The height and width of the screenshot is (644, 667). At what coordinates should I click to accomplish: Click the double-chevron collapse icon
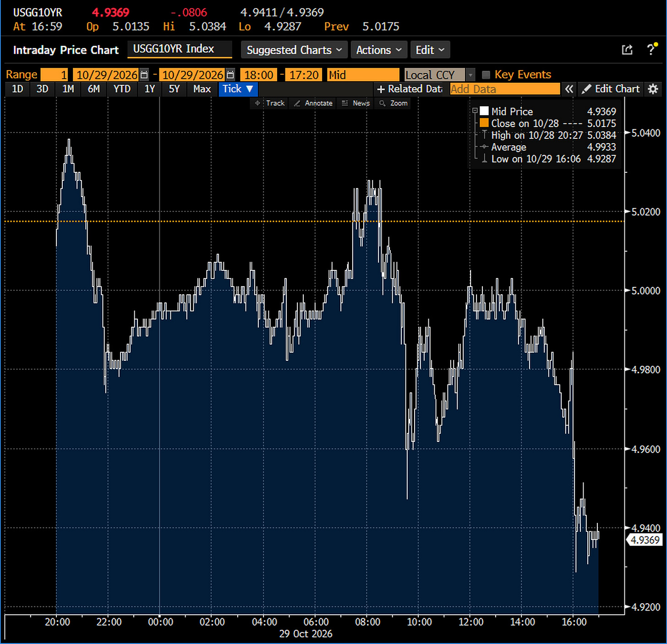coord(569,89)
